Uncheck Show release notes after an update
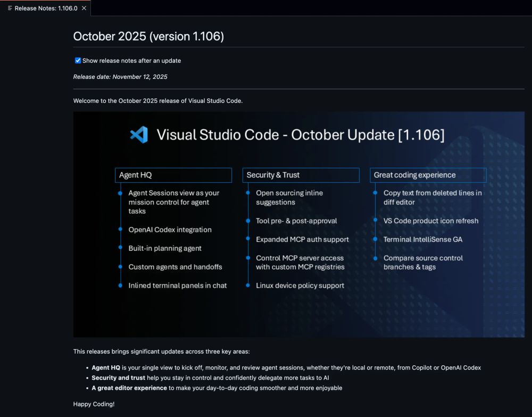This screenshot has height=417, width=532. (78, 60)
